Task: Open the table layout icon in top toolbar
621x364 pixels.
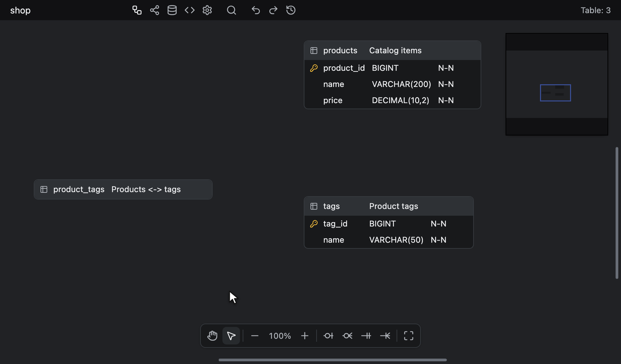Action: point(137,10)
